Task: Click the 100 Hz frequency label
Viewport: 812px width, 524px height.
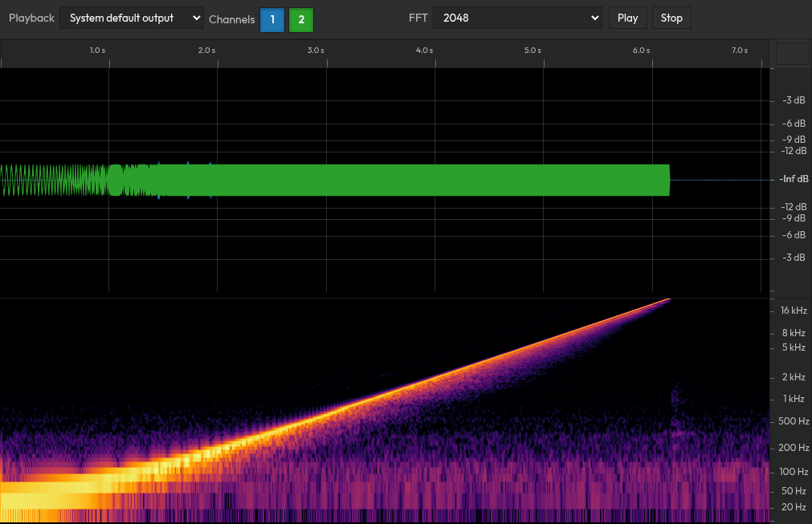Action: click(x=794, y=472)
